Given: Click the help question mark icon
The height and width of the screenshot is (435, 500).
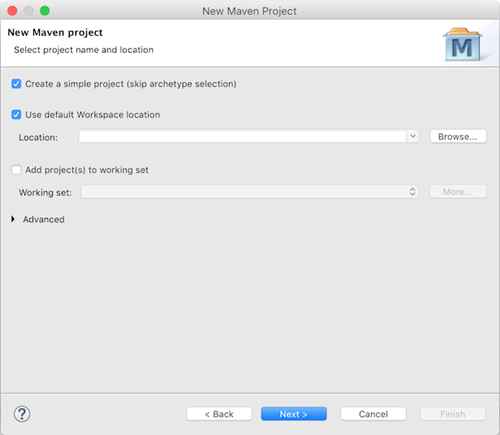Looking at the screenshot, I should [x=22, y=414].
